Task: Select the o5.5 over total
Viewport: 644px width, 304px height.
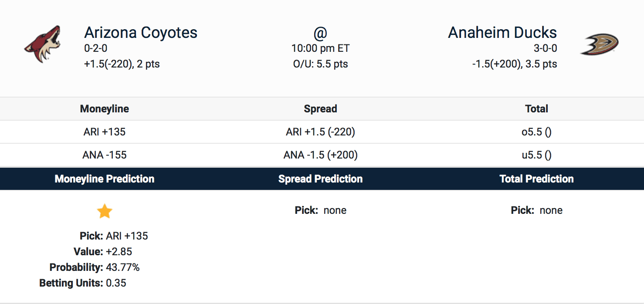Action: tap(536, 132)
